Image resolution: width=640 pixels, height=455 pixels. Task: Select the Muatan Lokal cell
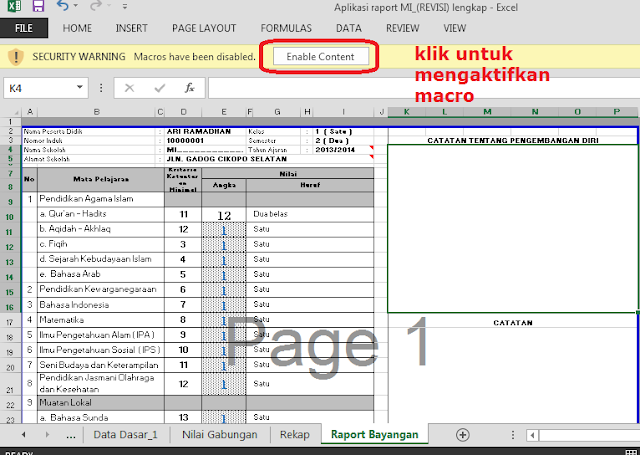point(101,403)
